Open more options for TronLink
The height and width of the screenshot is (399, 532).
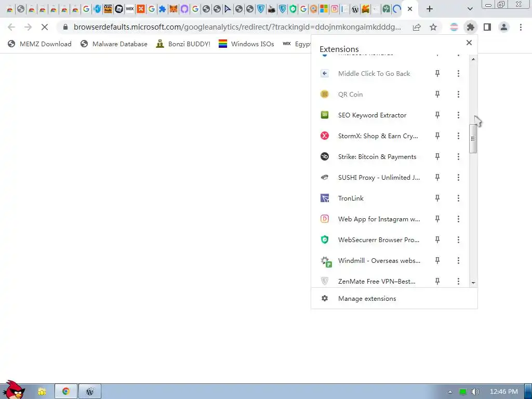pos(458,198)
